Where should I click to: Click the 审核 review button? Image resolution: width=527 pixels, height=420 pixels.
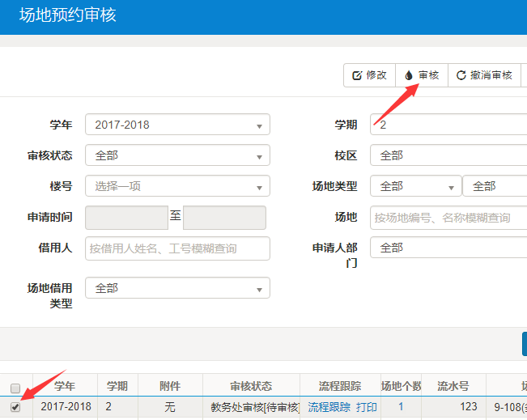coord(421,75)
